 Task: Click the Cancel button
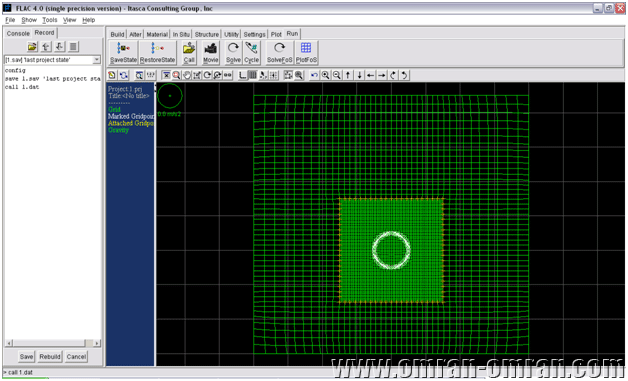click(x=76, y=357)
